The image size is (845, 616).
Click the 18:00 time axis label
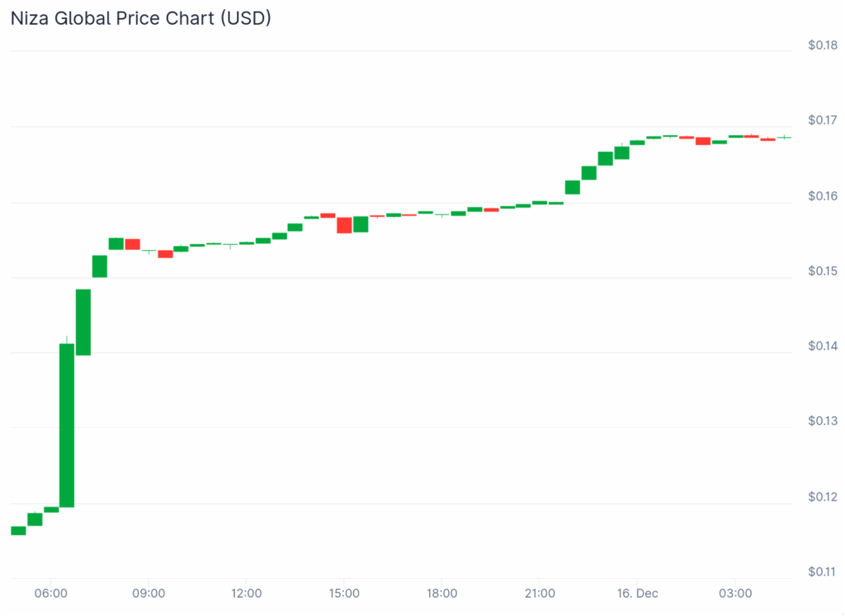442,593
